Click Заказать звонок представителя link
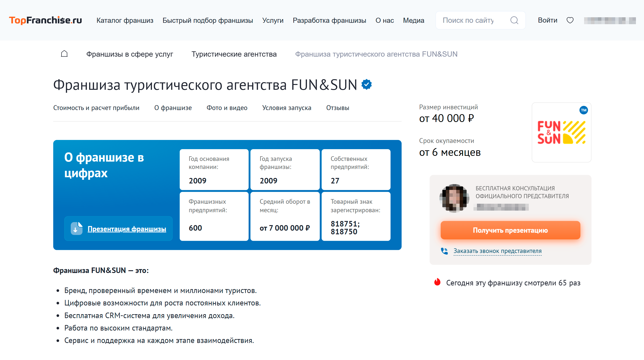Image resolution: width=644 pixels, height=360 pixels. 497,251
